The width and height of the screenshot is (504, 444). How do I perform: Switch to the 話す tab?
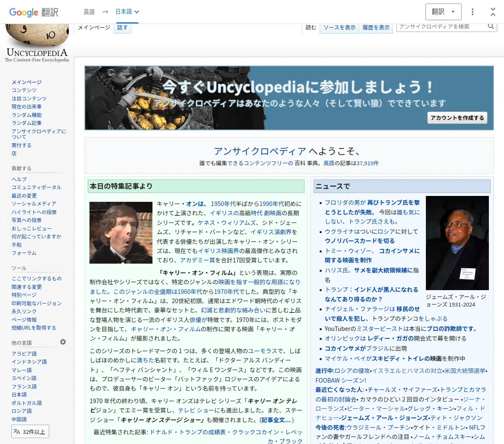point(122,27)
